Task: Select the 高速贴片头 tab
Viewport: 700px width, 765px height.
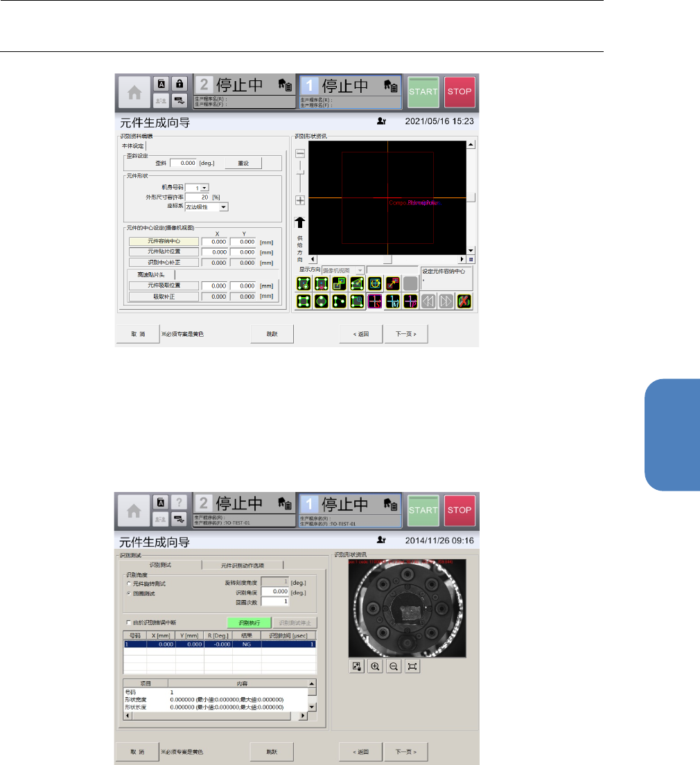Action: 151,274
